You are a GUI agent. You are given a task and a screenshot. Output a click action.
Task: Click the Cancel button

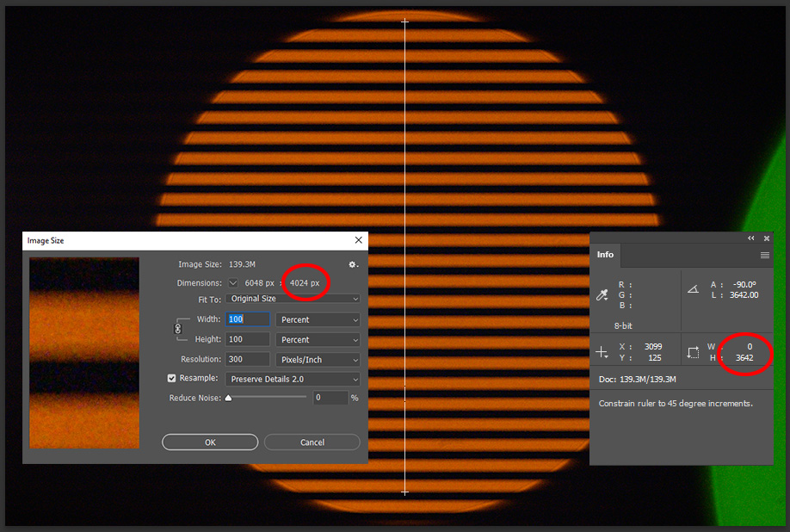312,442
